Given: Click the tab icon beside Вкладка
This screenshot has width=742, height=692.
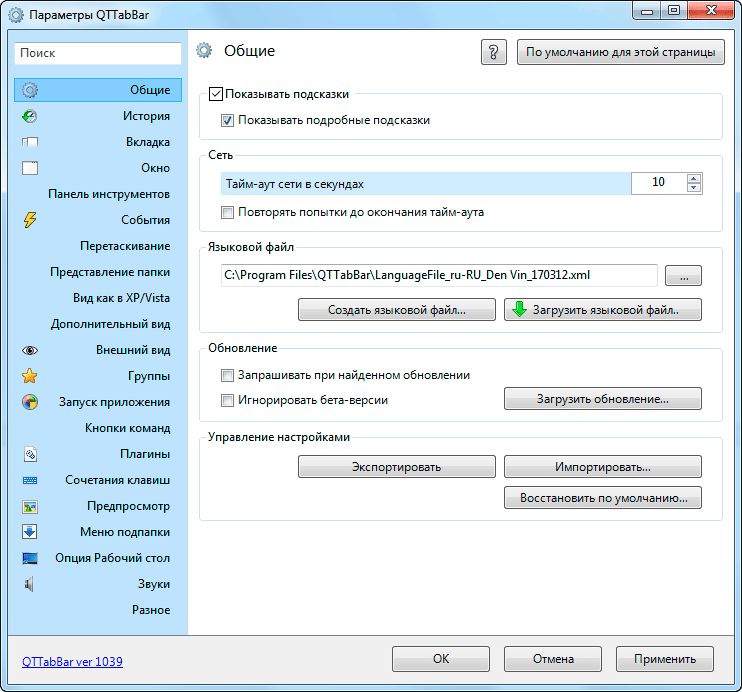Looking at the screenshot, I should click(30, 142).
